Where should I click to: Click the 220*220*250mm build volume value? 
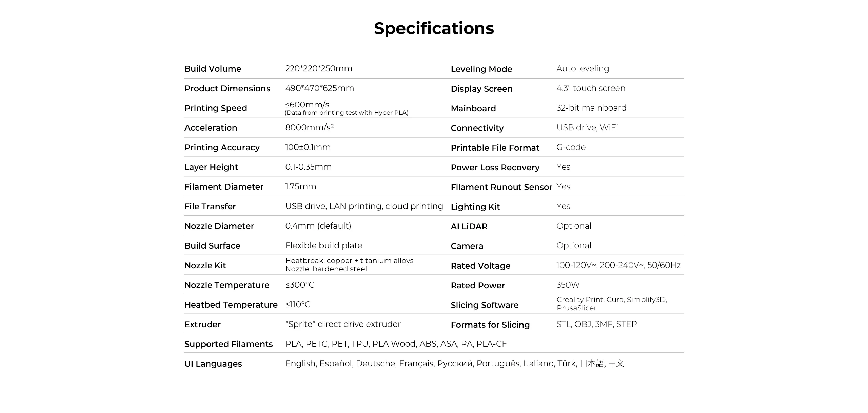(x=319, y=68)
